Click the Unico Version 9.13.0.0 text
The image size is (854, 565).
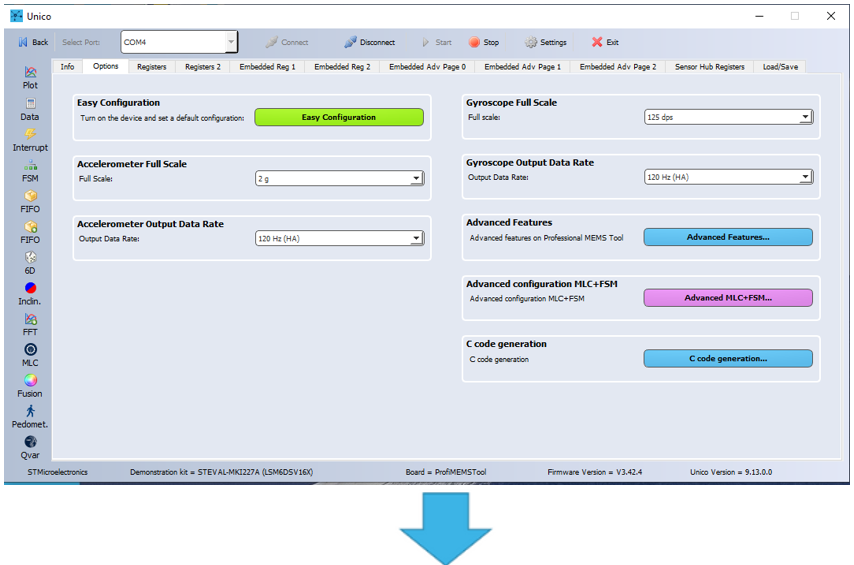click(x=731, y=472)
